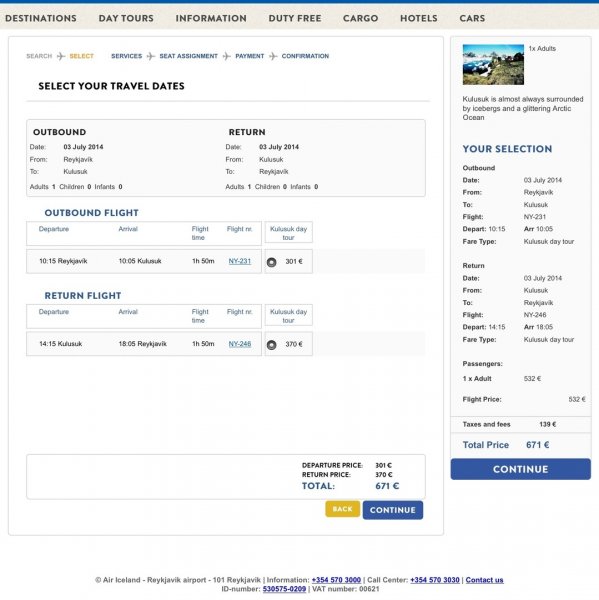Open the Day Tours menu
599x600 pixels.
click(126, 18)
